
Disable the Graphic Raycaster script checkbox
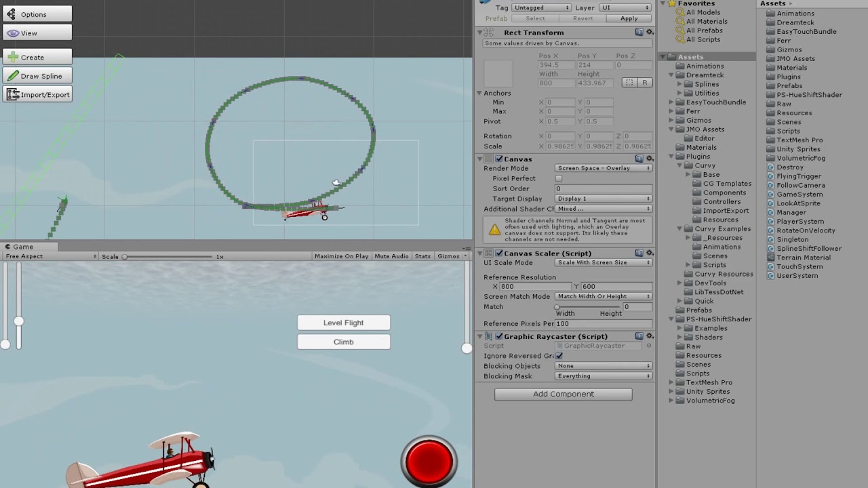pos(499,336)
